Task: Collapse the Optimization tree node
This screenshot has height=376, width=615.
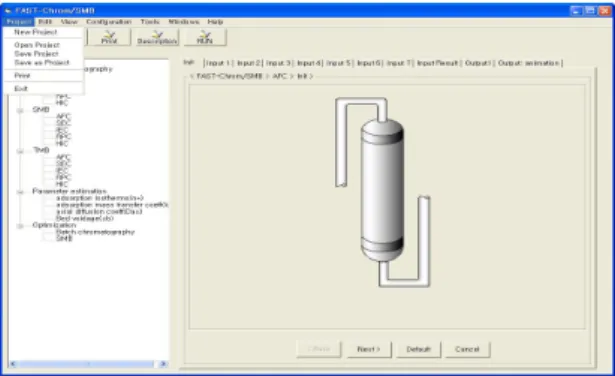Action: [x=20, y=226]
